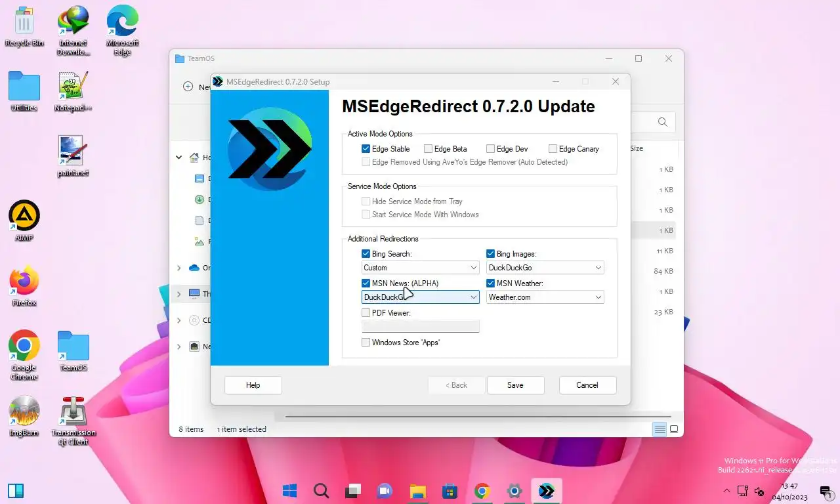Open MSN News dropdown showing DuckDuckGo
840x504 pixels.
click(x=421, y=297)
